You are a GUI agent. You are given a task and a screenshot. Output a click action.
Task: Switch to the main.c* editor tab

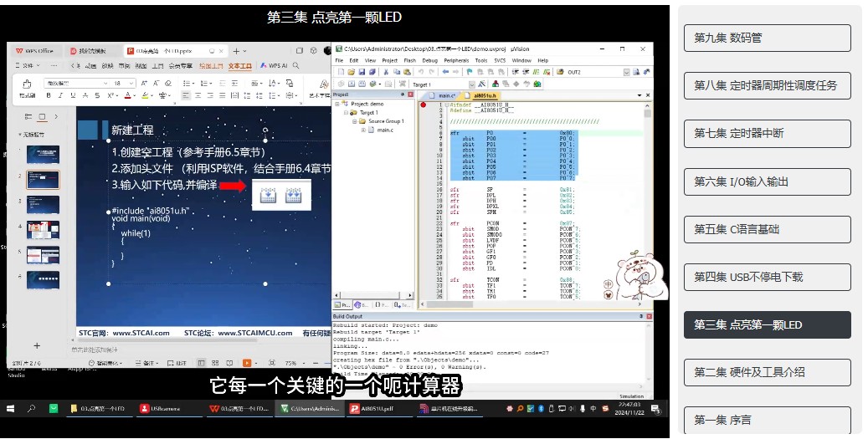coord(445,95)
